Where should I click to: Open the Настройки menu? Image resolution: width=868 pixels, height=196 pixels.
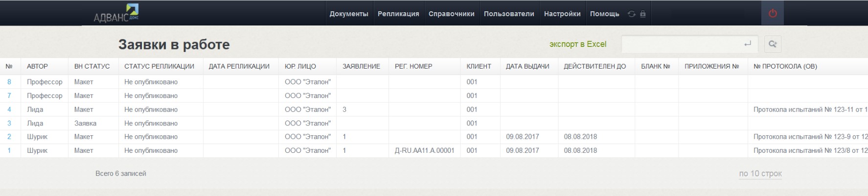(x=562, y=14)
